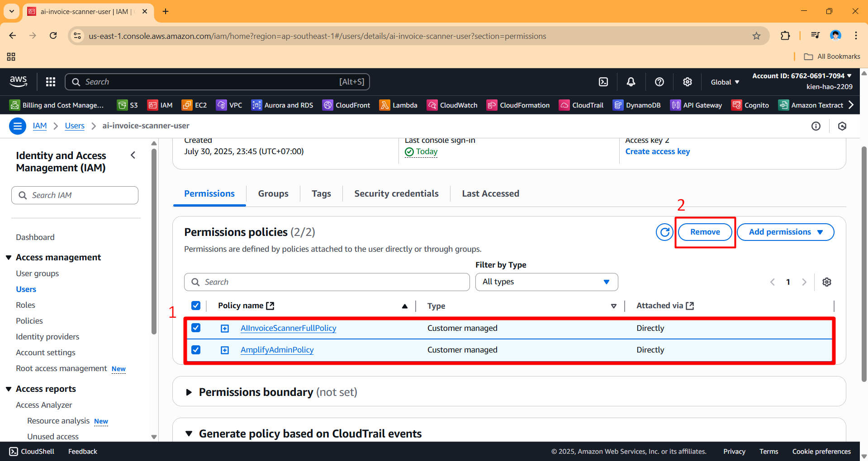Refresh the permissions policies list
This screenshot has width=868, height=461.
click(664, 232)
